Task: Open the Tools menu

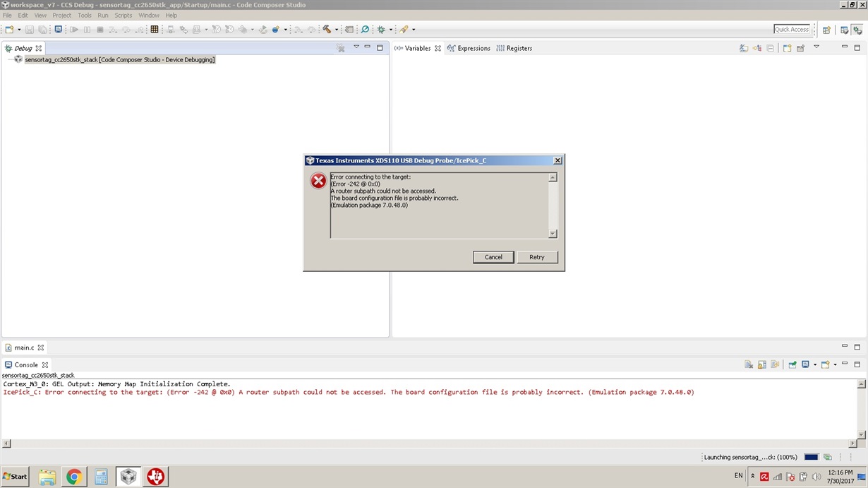Action: pos(84,15)
